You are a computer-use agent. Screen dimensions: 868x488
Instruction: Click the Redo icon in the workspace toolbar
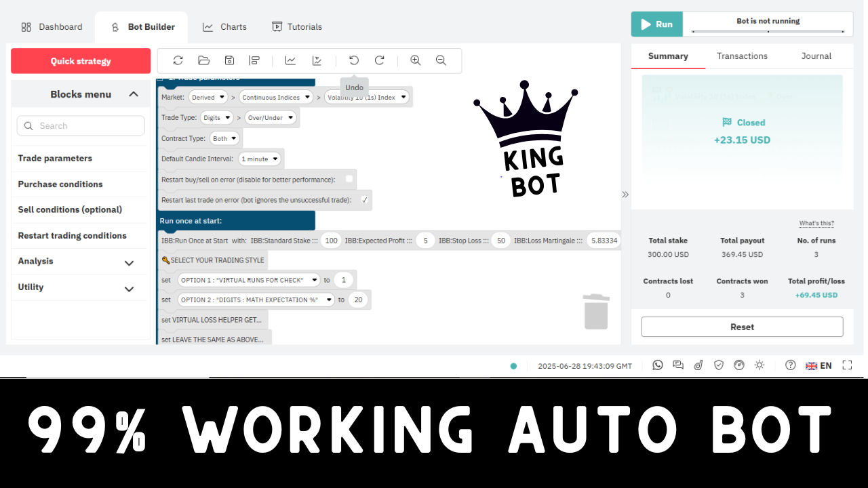[x=379, y=60]
